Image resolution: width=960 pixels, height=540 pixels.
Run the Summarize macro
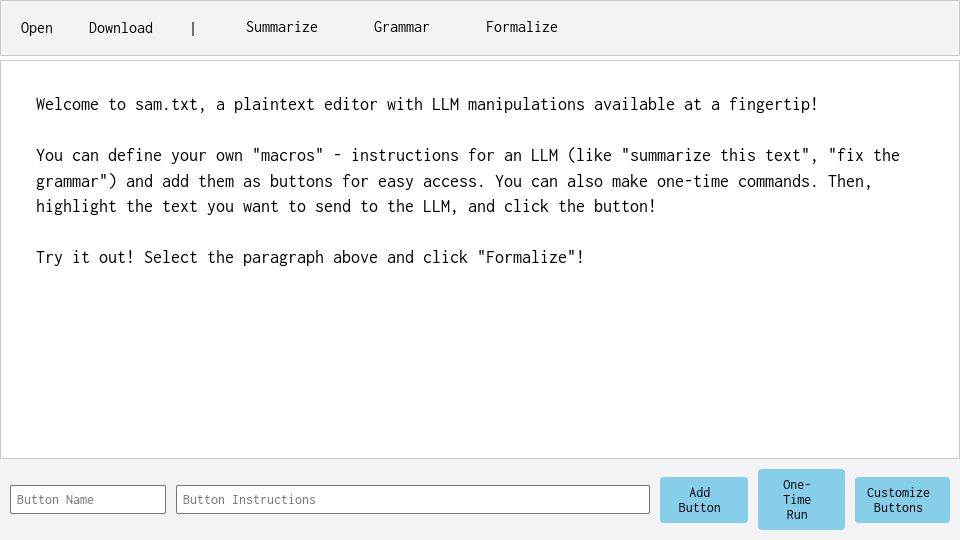click(282, 27)
